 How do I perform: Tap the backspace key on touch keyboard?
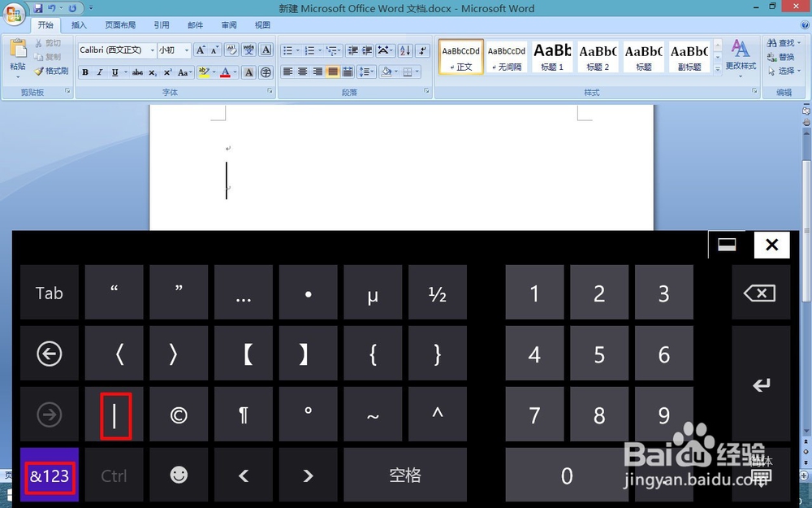[x=760, y=293]
